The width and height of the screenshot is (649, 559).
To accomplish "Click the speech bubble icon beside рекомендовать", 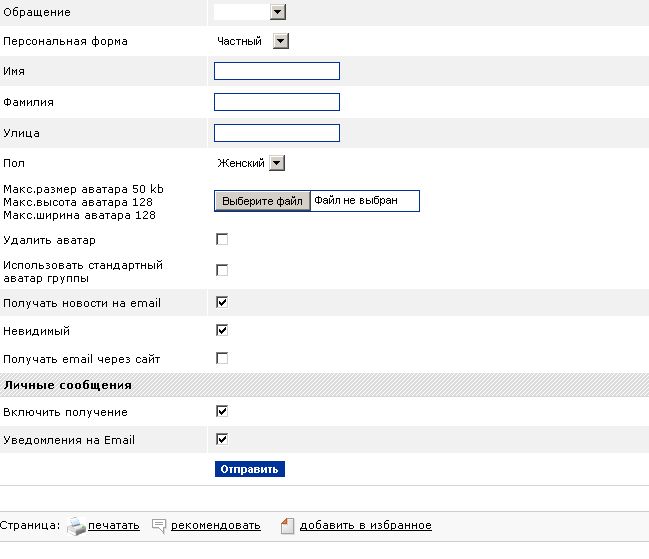I will tap(159, 526).
